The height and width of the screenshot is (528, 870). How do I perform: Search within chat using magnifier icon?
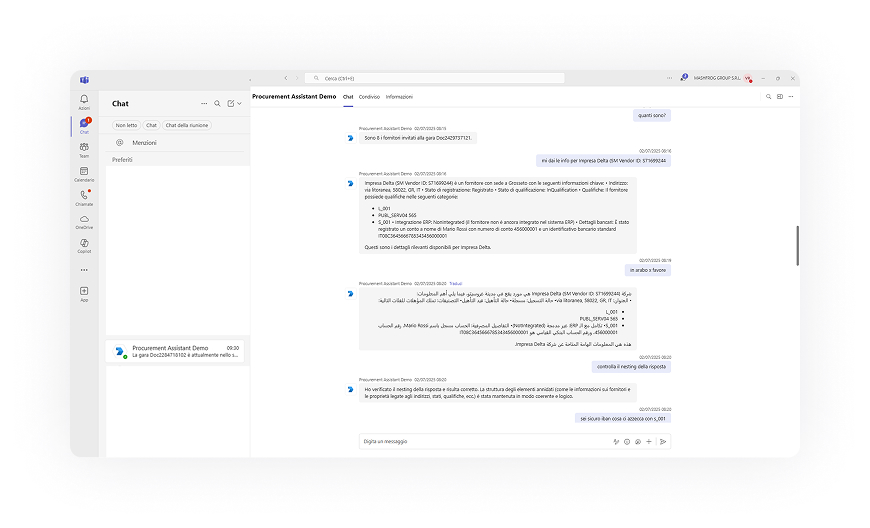click(217, 103)
